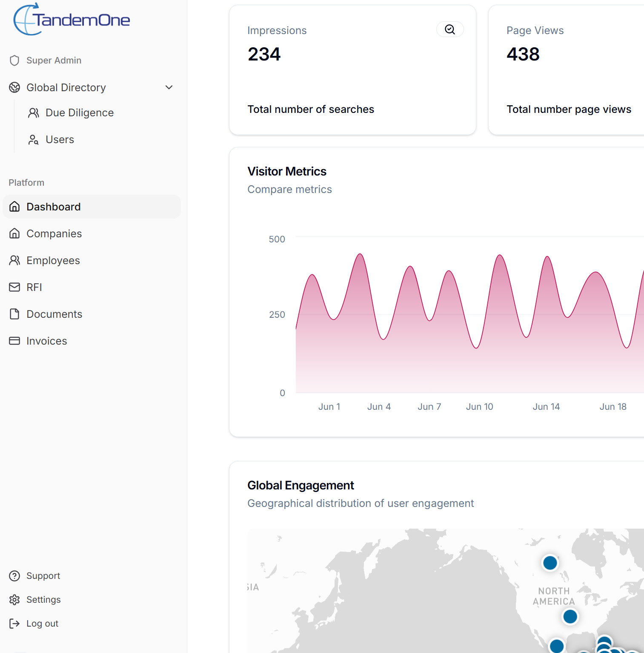The height and width of the screenshot is (653, 644).
Task: Click the Jun 10 axis label
Action: [479, 406]
